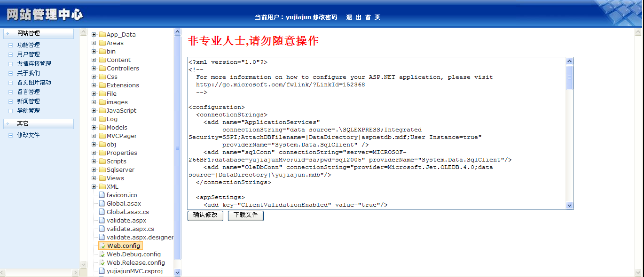644x277 pixels.
Task: Click the Css folder icon
Action: coord(102,77)
